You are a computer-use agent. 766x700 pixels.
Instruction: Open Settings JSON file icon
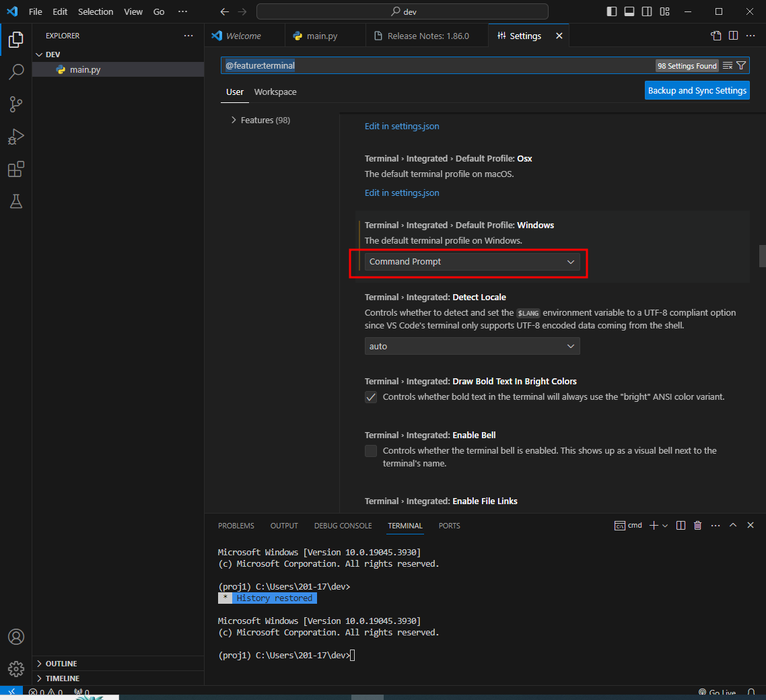pos(716,36)
